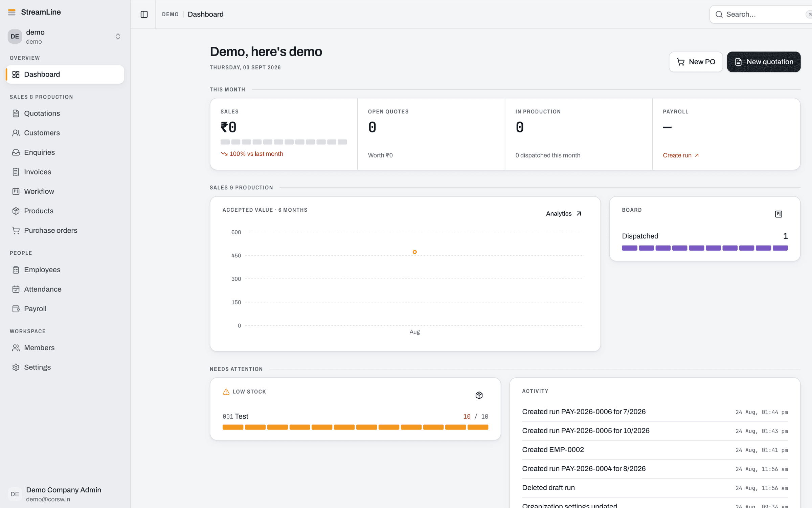Open workspace Members page
This screenshot has height=508, width=812.
[x=65, y=348]
